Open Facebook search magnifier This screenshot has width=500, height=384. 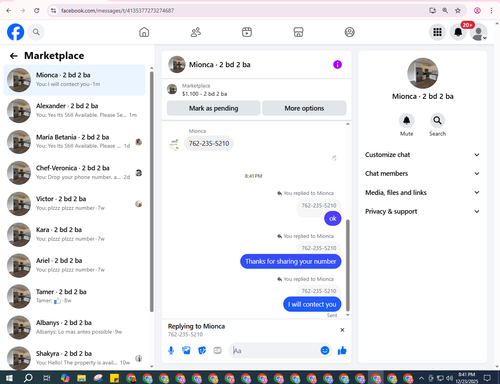coord(36,32)
